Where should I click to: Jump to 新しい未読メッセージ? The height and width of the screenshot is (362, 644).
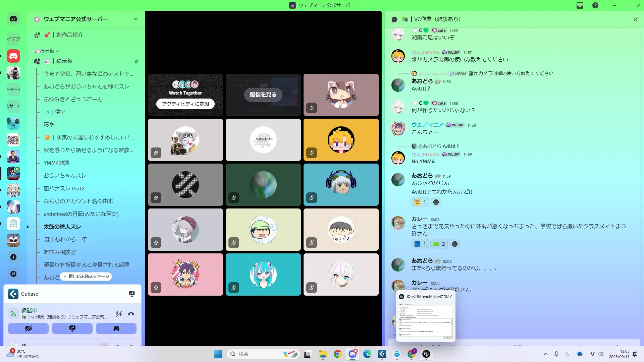(86, 277)
